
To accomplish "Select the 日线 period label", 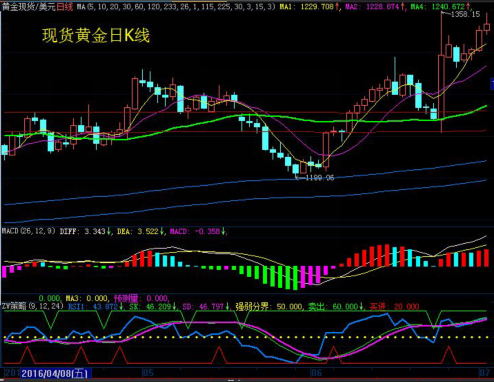I will point(65,6).
